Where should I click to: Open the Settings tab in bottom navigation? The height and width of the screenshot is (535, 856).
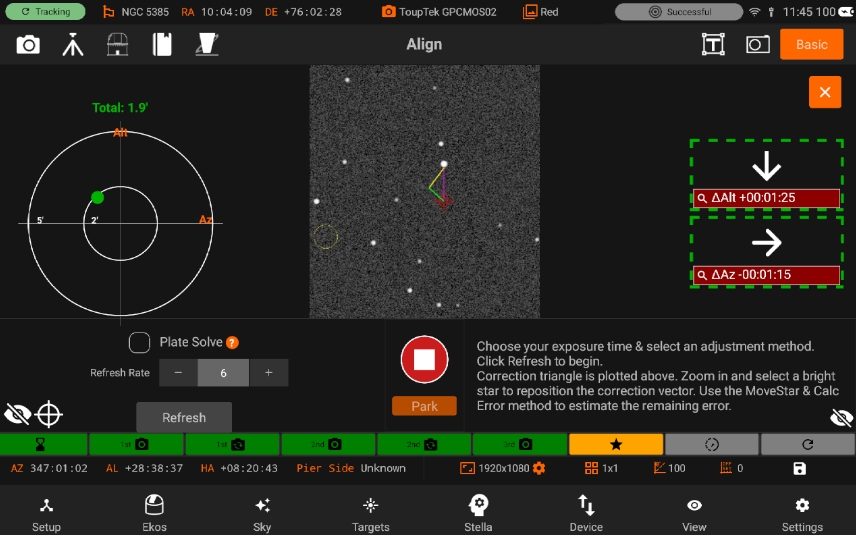tap(802, 514)
